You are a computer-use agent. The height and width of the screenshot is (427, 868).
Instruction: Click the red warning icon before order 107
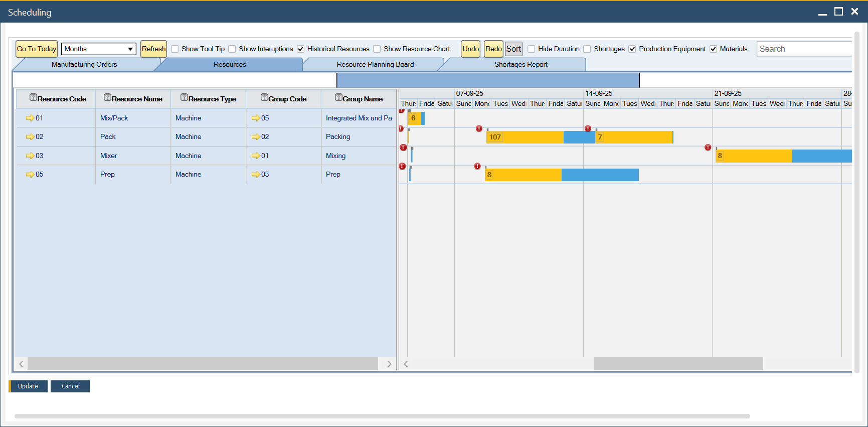(x=479, y=128)
